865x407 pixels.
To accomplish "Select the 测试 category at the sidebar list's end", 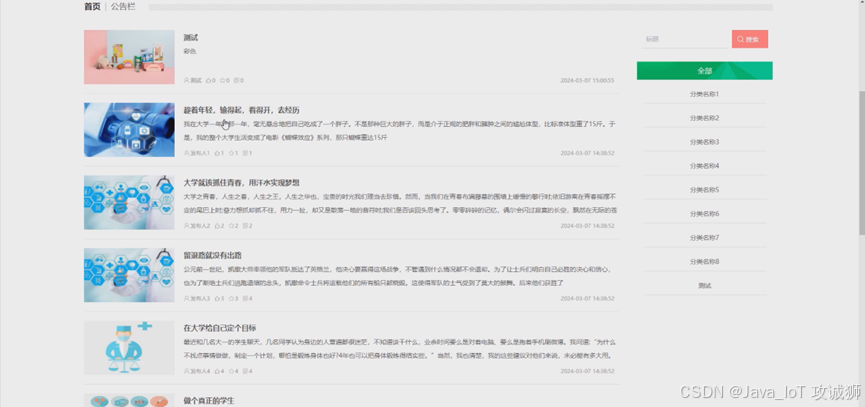I will pyautogui.click(x=704, y=286).
